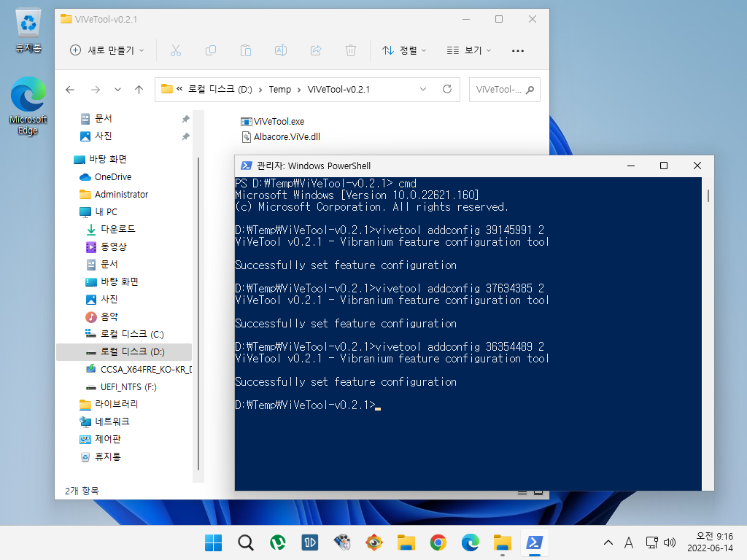
Task: Open the 보기 view dropdown
Action: pyautogui.click(x=469, y=50)
